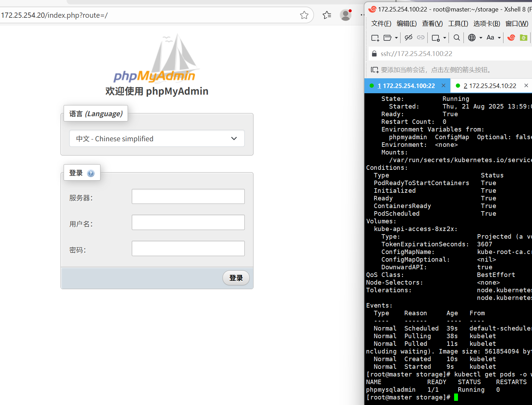Click the Encoding globe icon in Xshell
The height and width of the screenshot is (405, 532).
click(472, 38)
